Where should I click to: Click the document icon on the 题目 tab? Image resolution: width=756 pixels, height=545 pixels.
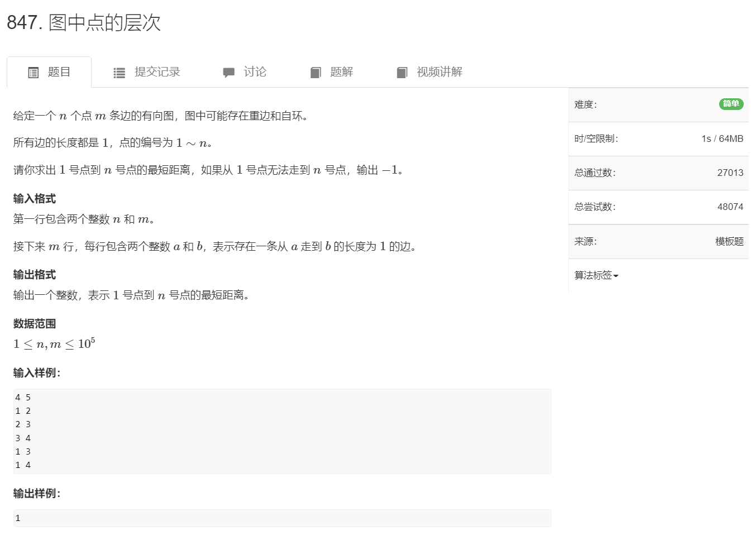tap(34, 72)
